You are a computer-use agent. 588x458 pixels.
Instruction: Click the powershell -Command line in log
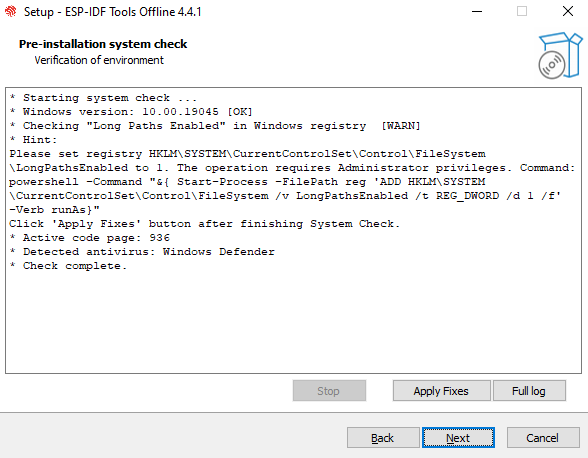coord(247,182)
